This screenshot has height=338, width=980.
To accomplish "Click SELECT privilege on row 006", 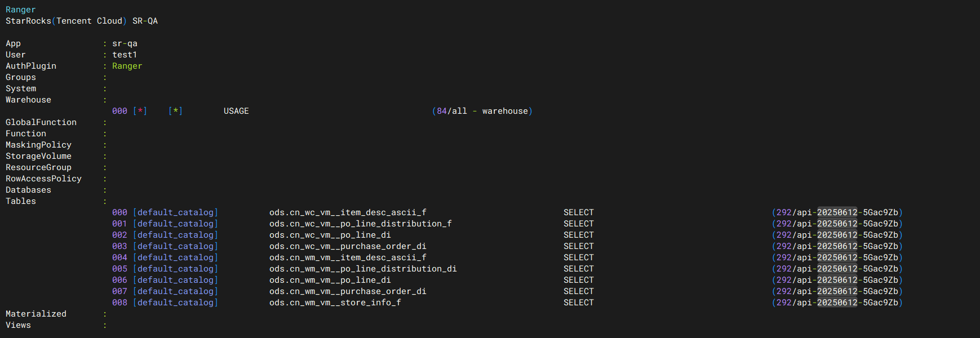I will (579, 280).
